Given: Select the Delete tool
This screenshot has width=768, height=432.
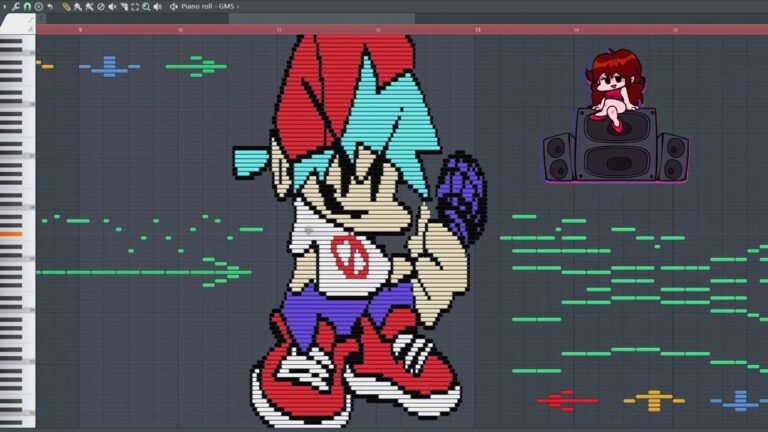Looking at the screenshot, I should coord(101,6).
